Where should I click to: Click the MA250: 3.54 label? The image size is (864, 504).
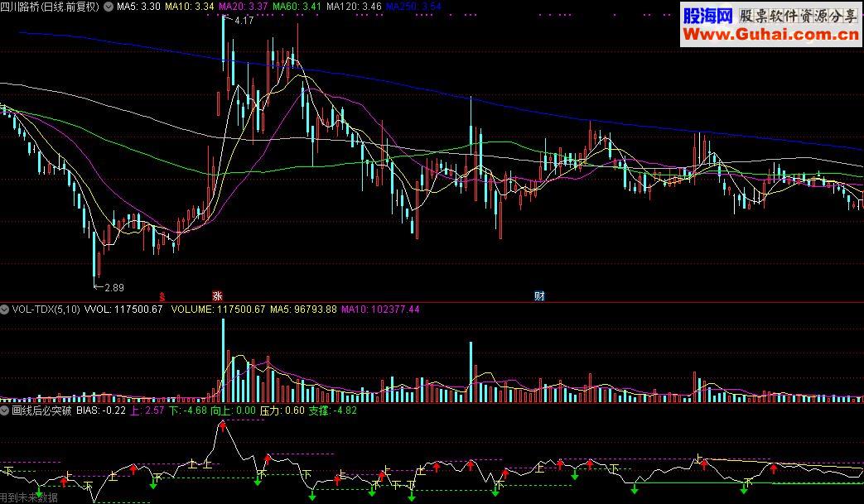point(413,7)
